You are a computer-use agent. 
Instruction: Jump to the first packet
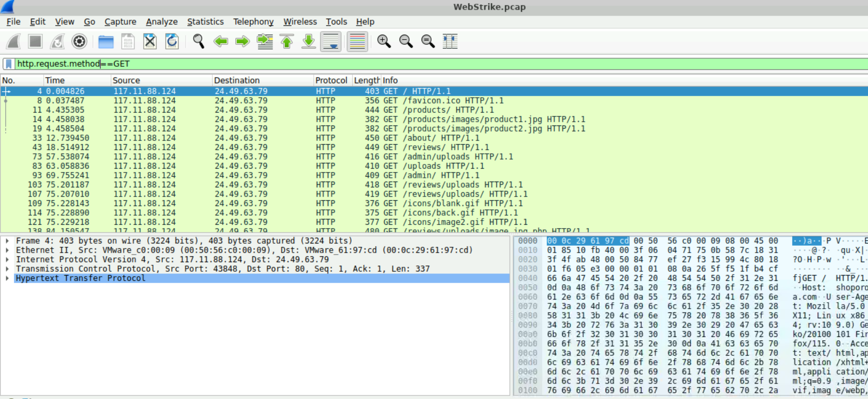(287, 42)
